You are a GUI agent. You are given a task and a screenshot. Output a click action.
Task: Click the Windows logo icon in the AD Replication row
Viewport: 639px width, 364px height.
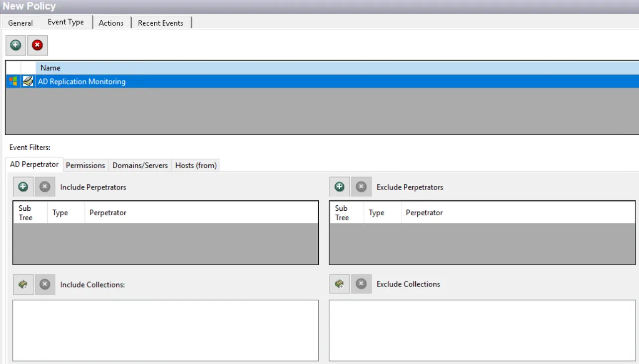point(13,81)
